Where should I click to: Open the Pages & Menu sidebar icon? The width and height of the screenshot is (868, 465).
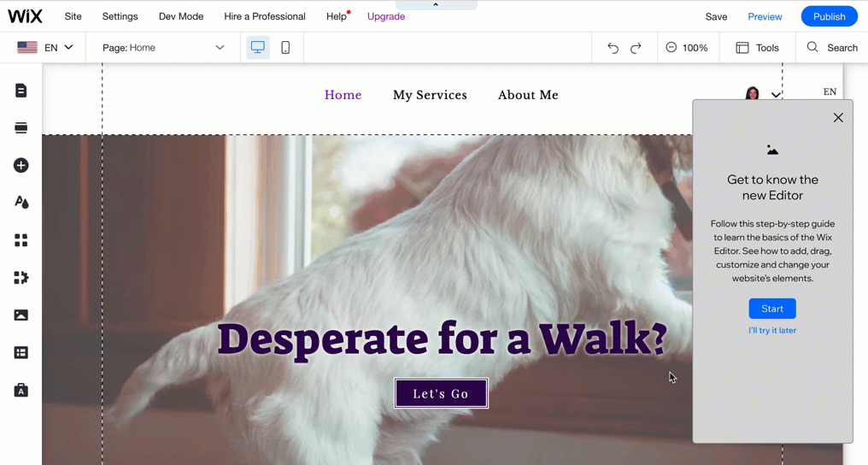tap(21, 91)
